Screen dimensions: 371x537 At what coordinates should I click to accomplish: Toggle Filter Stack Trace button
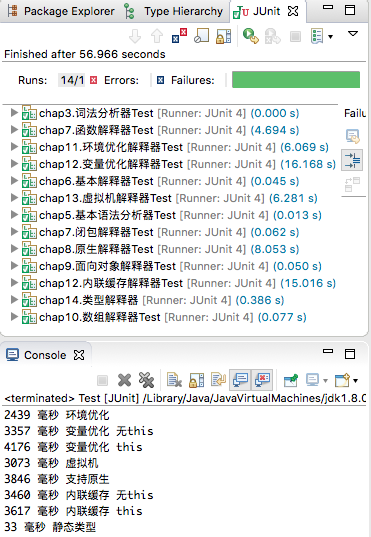click(353, 160)
